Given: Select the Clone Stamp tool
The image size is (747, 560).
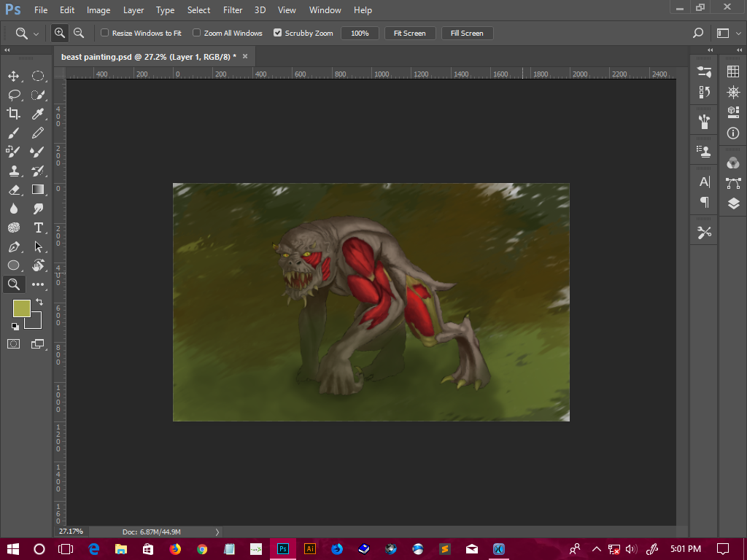Looking at the screenshot, I should (13, 171).
